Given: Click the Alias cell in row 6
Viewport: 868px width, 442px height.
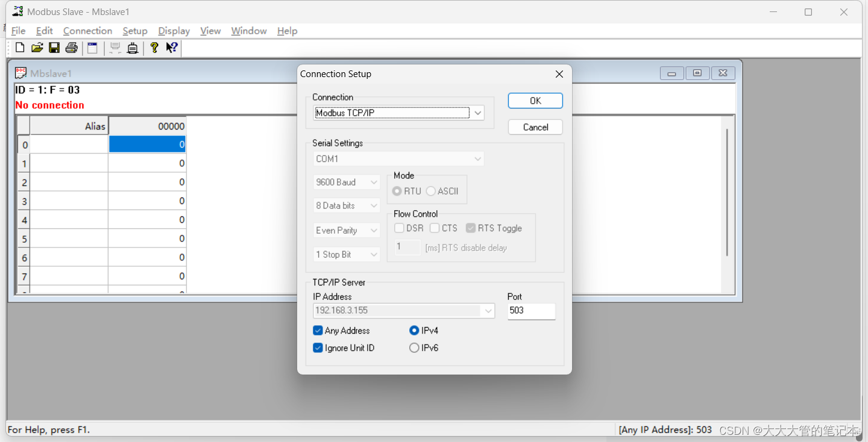Looking at the screenshot, I should (x=69, y=257).
